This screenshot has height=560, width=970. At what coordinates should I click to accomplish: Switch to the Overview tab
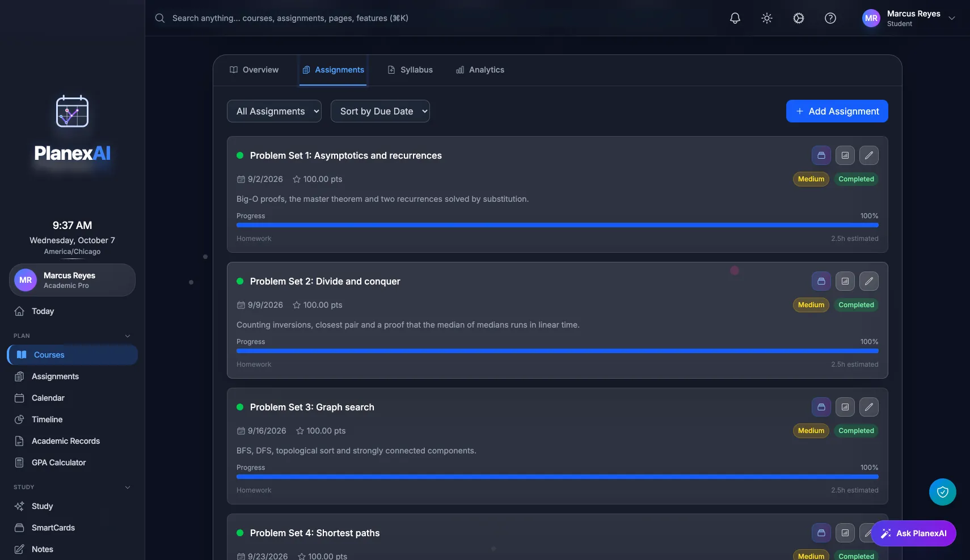(254, 70)
